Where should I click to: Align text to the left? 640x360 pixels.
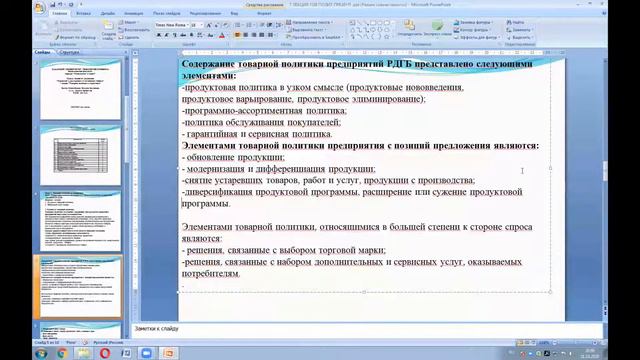(237, 35)
